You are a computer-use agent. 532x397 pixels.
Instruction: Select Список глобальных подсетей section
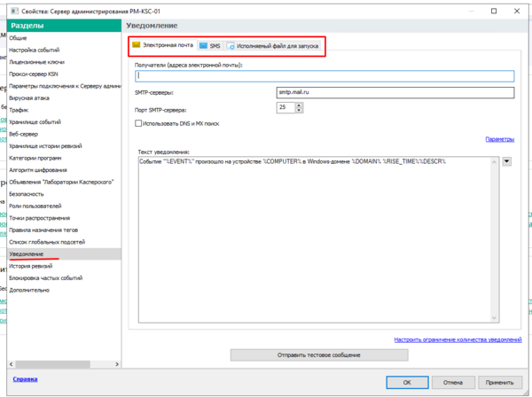tap(64, 242)
